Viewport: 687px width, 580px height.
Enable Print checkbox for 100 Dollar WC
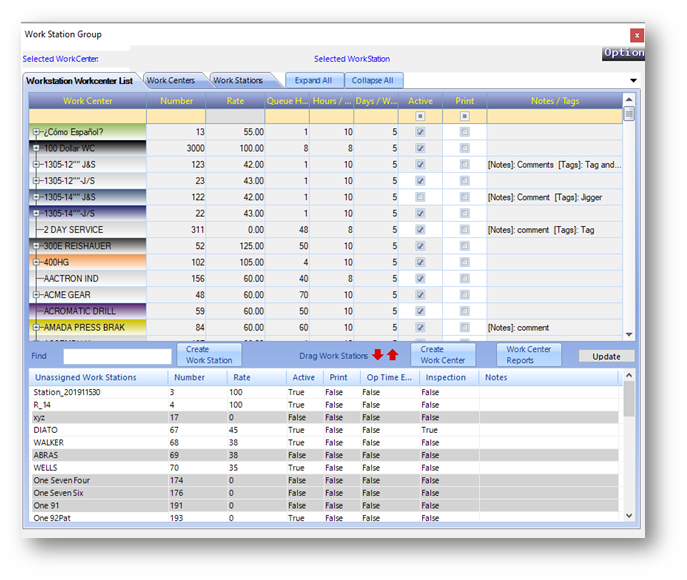[x=464, y=148]
